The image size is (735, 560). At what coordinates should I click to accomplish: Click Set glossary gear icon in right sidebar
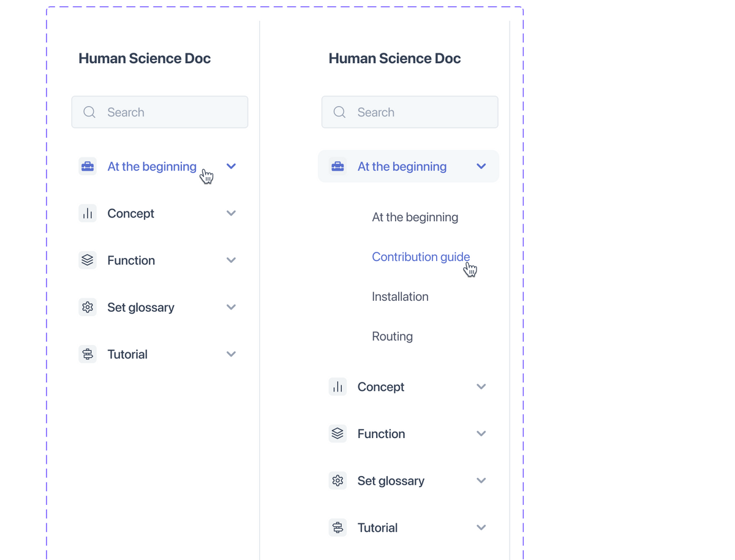[337, 481]
